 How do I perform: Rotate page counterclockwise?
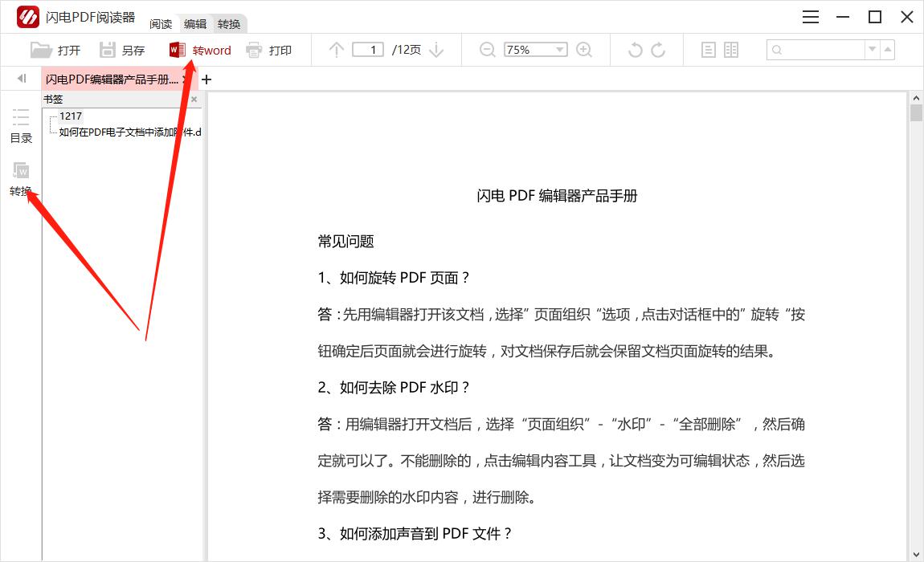click(x=635, y=50)
